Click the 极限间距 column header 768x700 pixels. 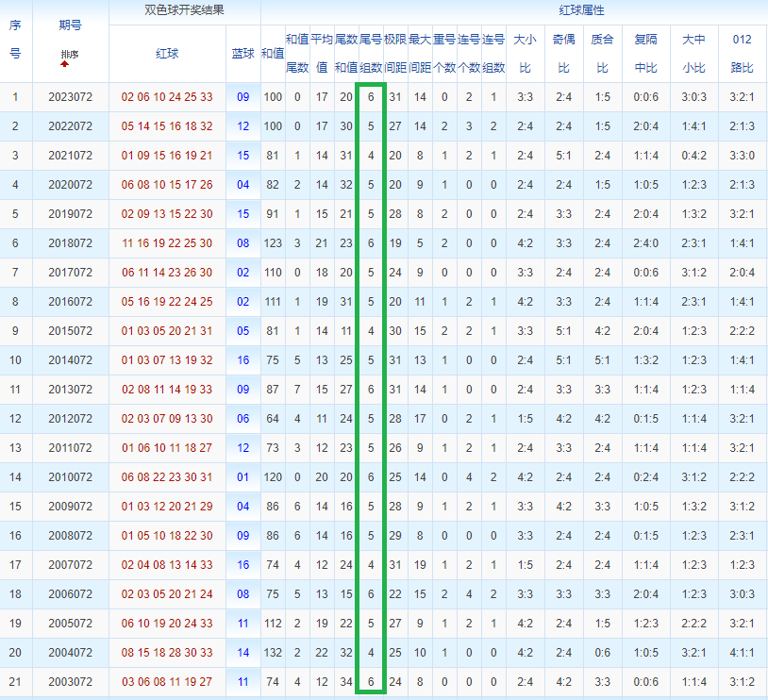(395, 54)
